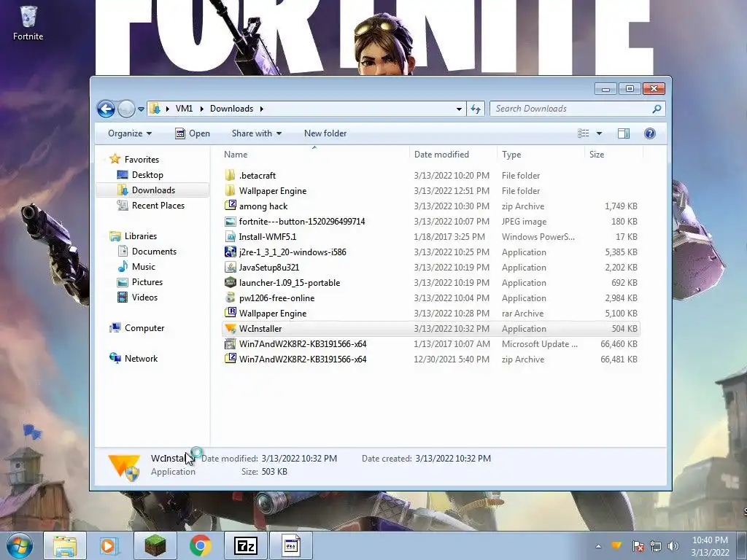The width and height of the screenshot is (747, 560).
Task: Open the Documents library
Action: (x=154, y=252)
